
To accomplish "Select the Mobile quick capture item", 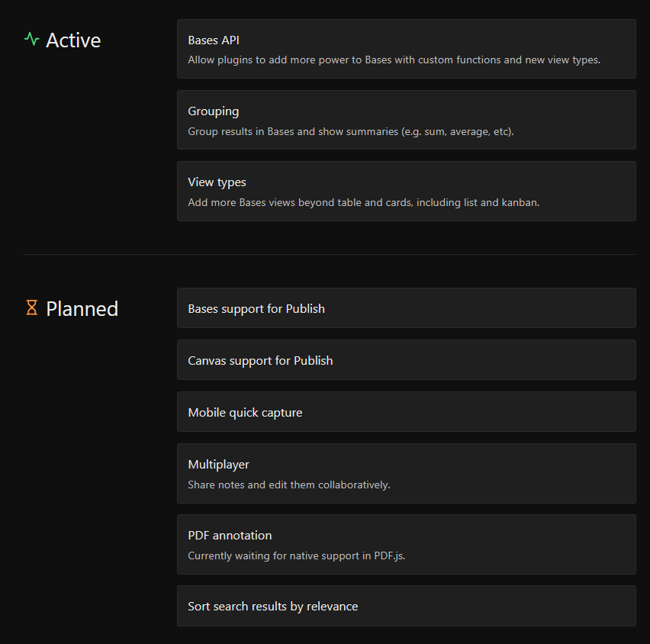I will (x=245, y=412).
